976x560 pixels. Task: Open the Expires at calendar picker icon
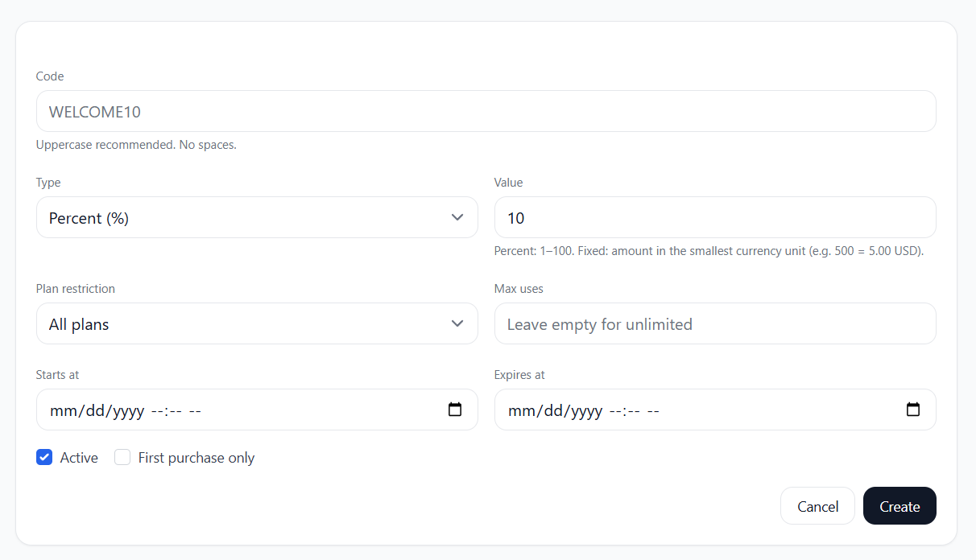point(913,409)
